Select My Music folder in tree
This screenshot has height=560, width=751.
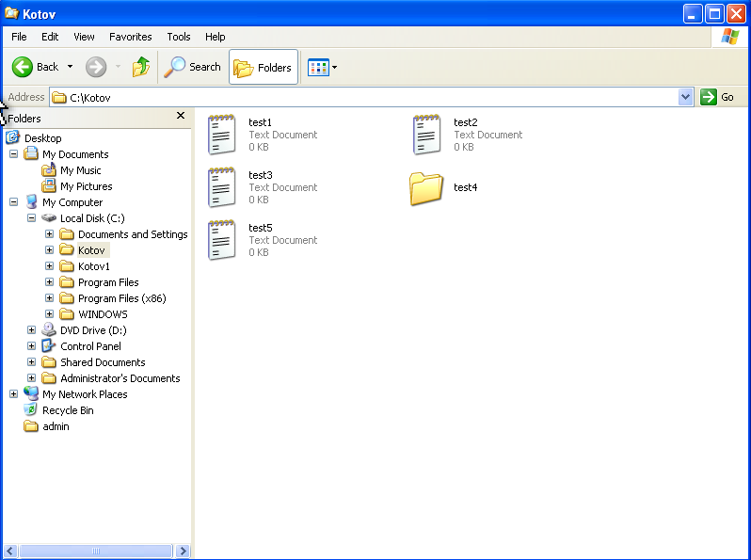point(81,170)
